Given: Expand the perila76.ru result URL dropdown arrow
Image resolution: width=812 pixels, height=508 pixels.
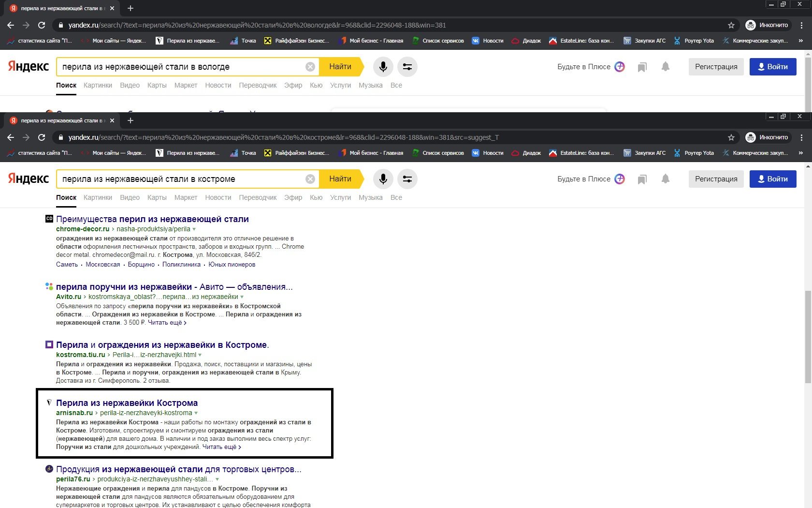Looking at the screenshot, I should (x=217, y=479).
